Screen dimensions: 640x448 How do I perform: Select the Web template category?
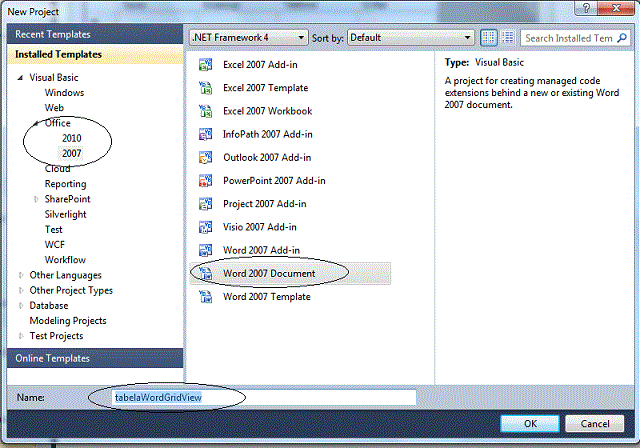(54, 108)
